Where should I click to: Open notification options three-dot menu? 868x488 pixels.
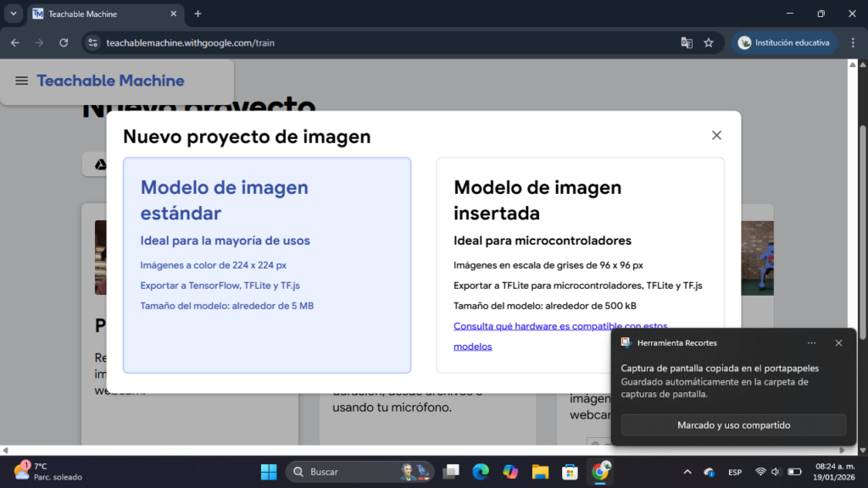click(811, 343)
